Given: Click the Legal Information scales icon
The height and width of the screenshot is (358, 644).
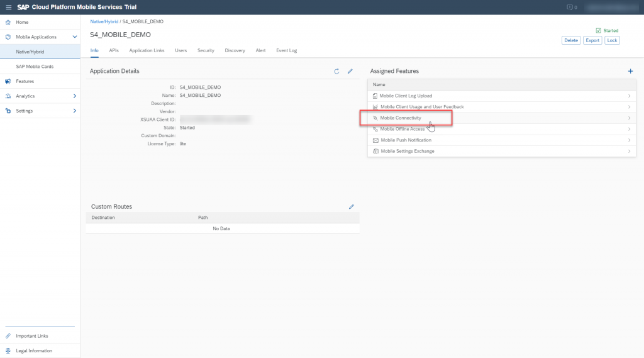Looking at the screenshot, I should (x=8, y=351).
